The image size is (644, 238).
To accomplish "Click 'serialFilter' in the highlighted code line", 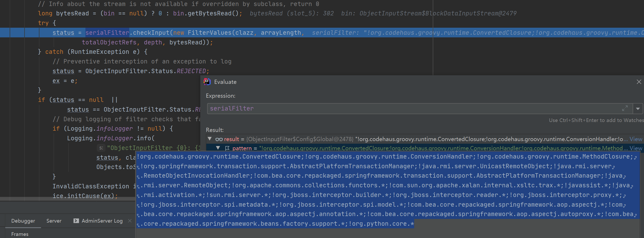I will pos(107,33).
